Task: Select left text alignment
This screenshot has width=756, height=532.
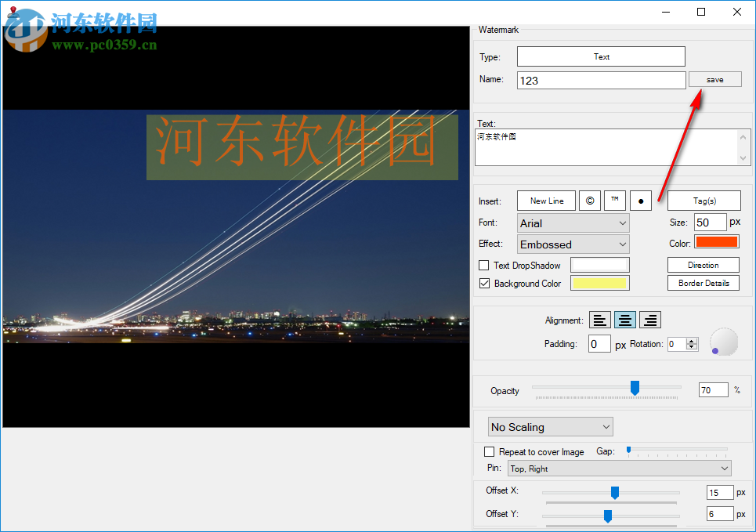Action: point(599,320)
